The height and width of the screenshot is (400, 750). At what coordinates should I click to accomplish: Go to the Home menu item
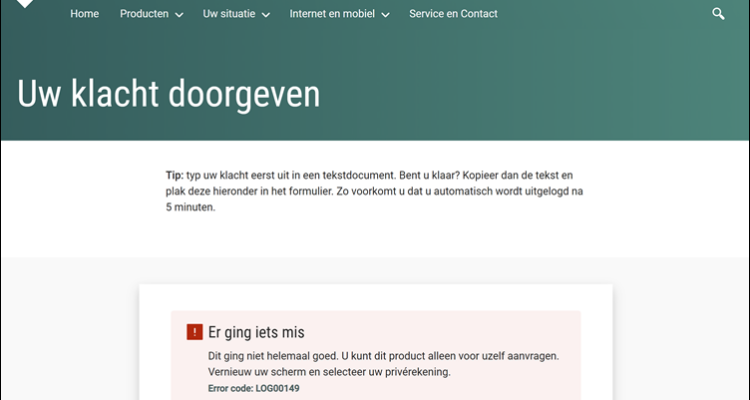click(x=84, y=14)
